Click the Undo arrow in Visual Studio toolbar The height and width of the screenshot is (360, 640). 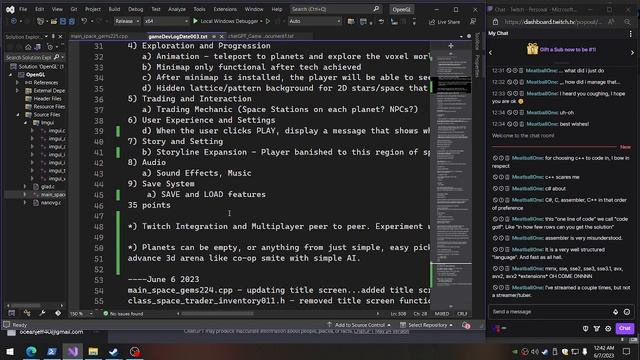(x=84, y=21)
